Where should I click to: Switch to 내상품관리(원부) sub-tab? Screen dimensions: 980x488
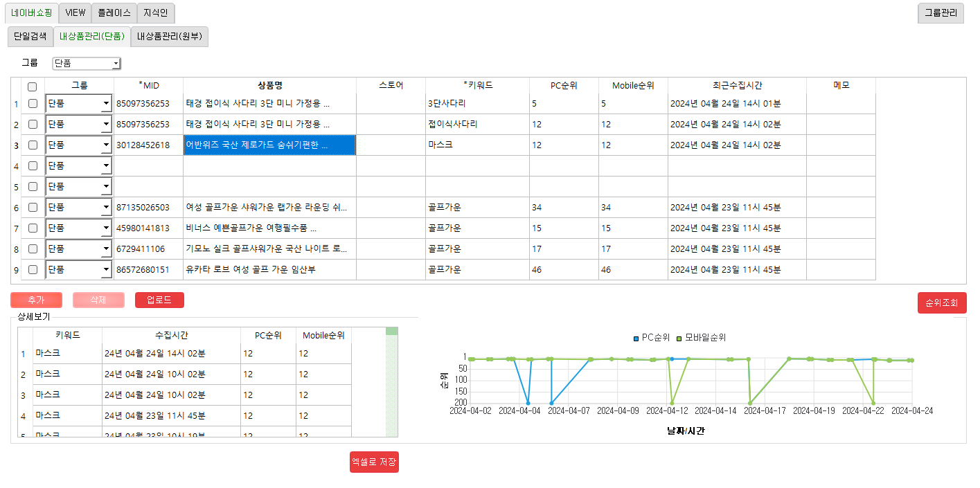tap(169, 37)
